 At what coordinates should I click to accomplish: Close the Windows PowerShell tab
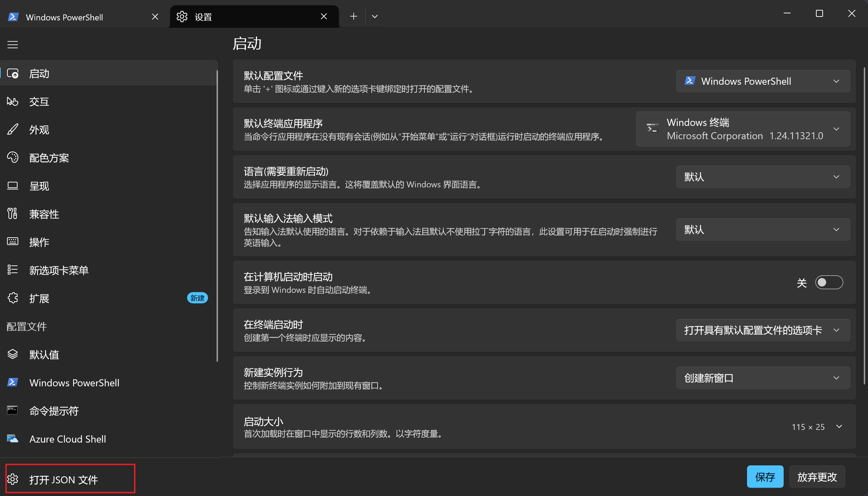[x=155, y=17]
